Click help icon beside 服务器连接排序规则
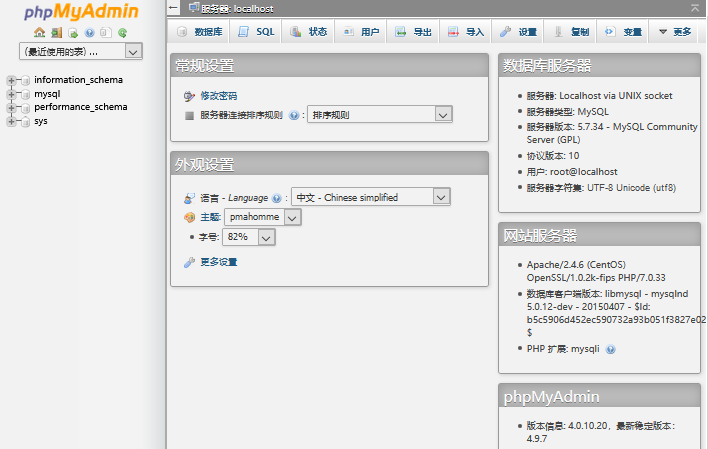Image resolution: width=708 pixels, height=449 pixels. (x=294, y=116)
